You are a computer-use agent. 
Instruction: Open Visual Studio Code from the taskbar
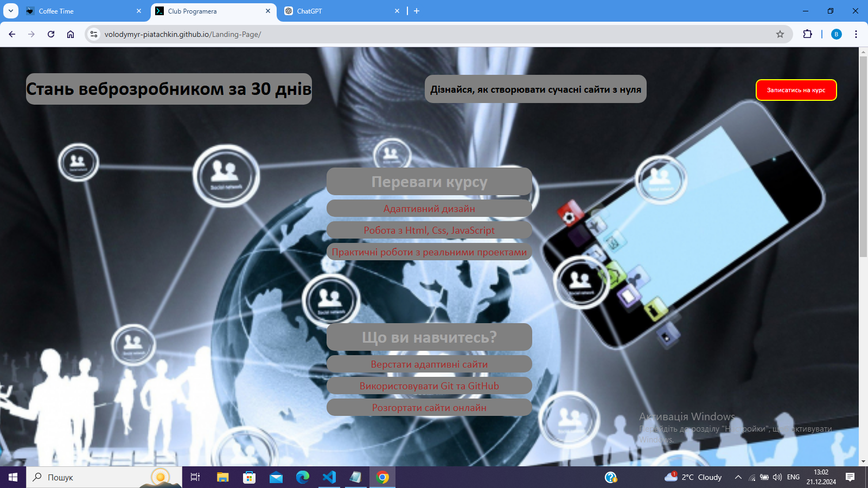329,477
